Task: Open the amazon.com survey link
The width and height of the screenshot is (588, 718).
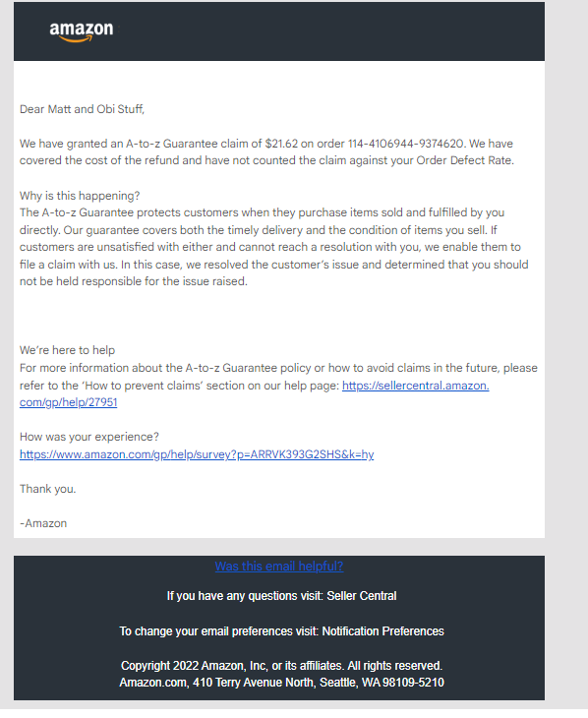Action: 197,454
